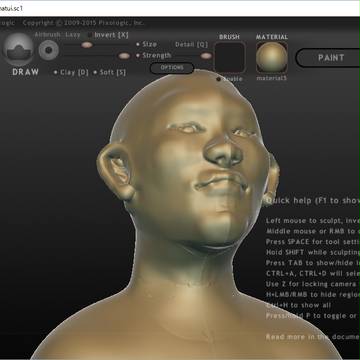The height and width of the screenshot is (360, 360).
Task: Click the 'Hold SHIFT while sculpting' help line
Action: pos(313,252)
